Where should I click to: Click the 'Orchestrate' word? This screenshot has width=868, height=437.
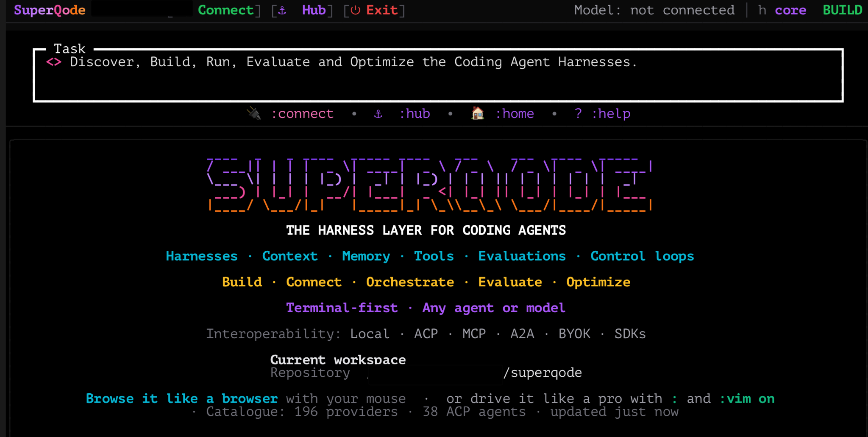[x=410, y=282]
